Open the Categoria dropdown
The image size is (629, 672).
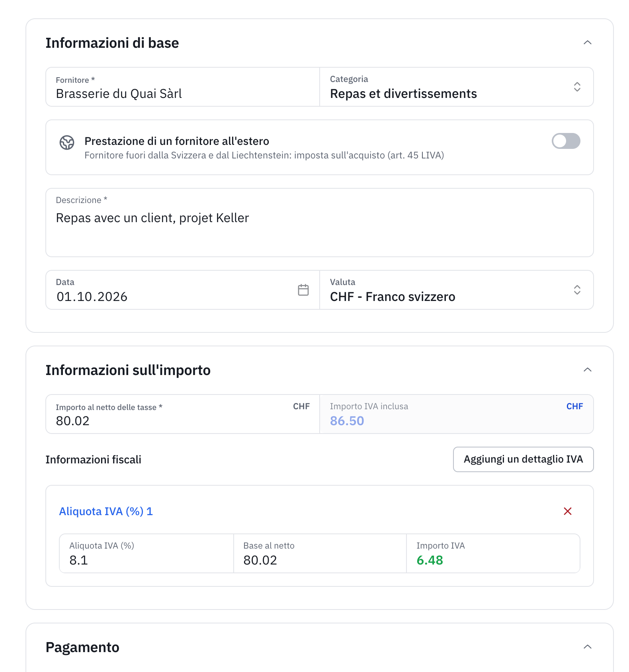[457, 87]
